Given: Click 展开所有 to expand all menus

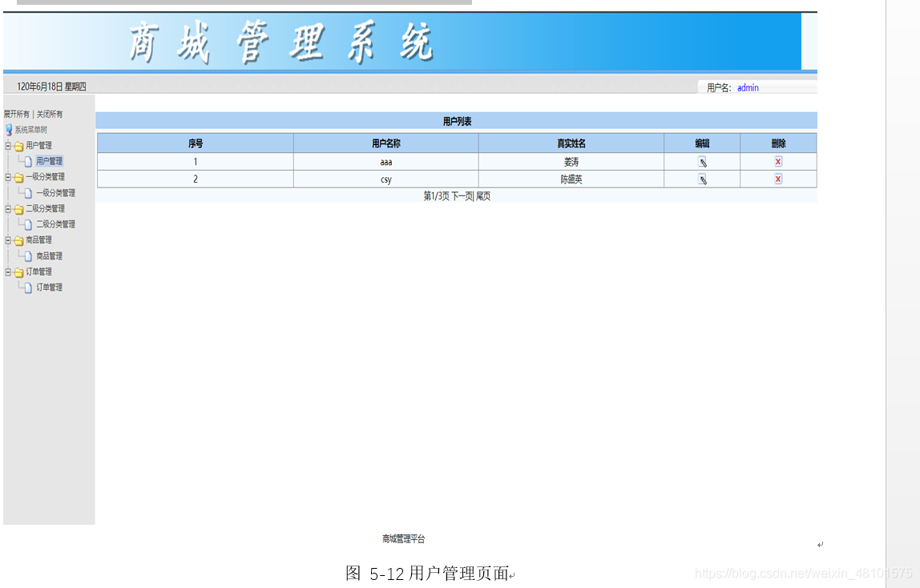Looking at the screenshot, I should coord(16,114).
